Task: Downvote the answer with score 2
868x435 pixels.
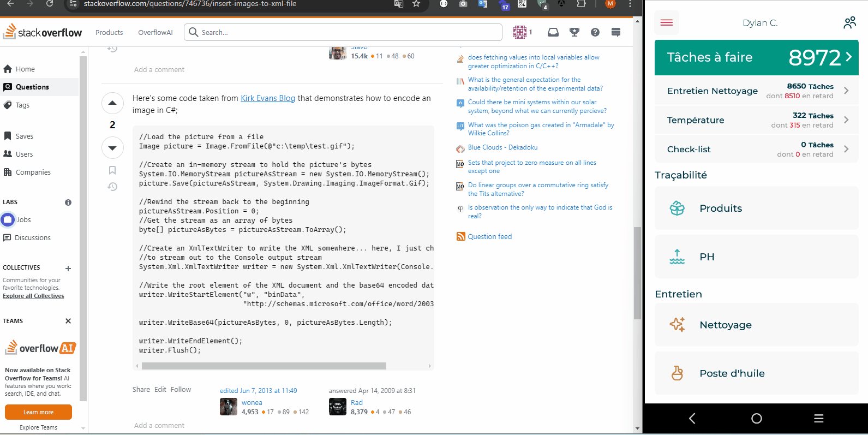Action: coord(112,148)
